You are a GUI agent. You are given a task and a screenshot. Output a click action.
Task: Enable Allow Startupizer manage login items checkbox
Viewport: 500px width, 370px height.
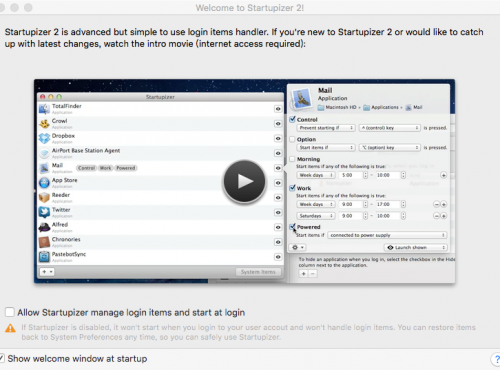10,312
